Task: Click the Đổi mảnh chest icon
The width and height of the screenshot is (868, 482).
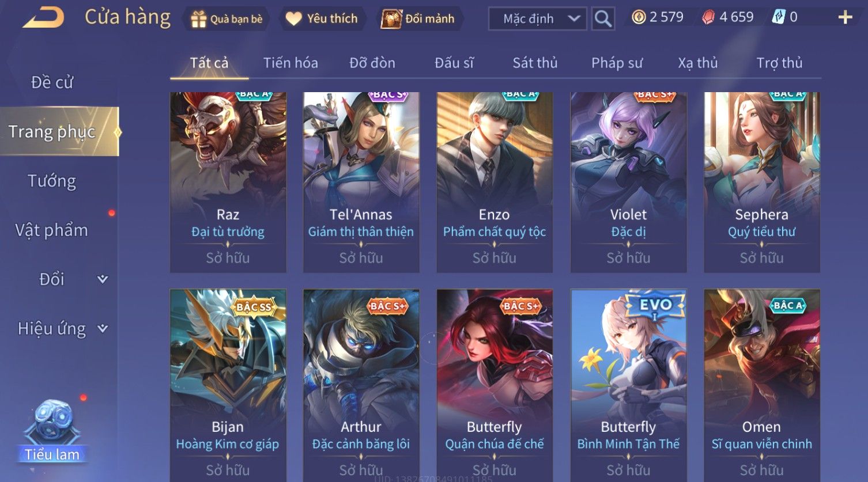Action: tap(391, 18)
